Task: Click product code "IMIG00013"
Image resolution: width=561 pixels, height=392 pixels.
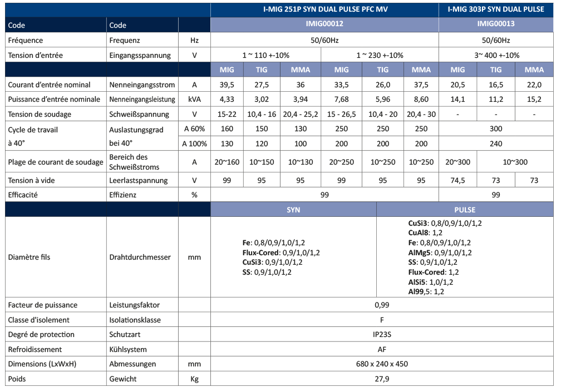Action: coord(496,24)
